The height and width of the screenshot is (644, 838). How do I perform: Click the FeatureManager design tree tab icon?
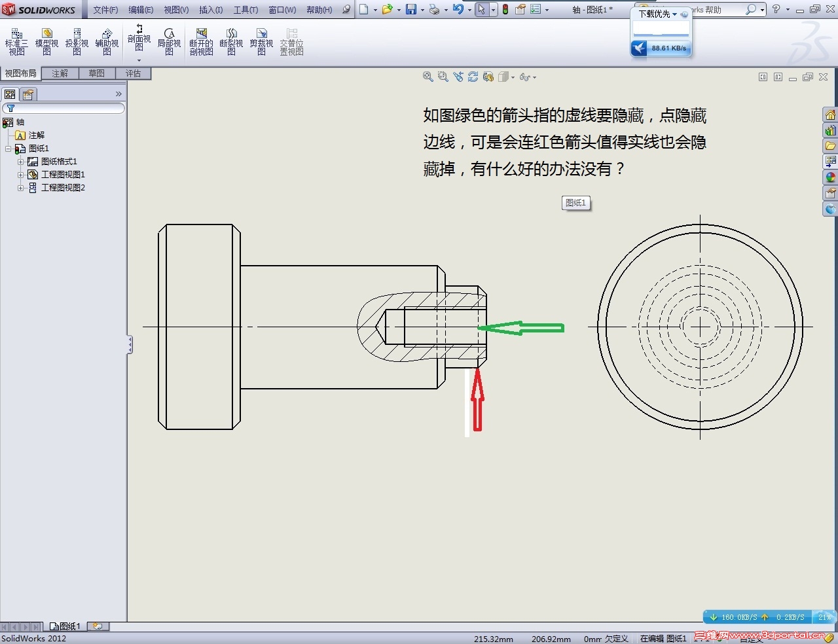point(10,94)
